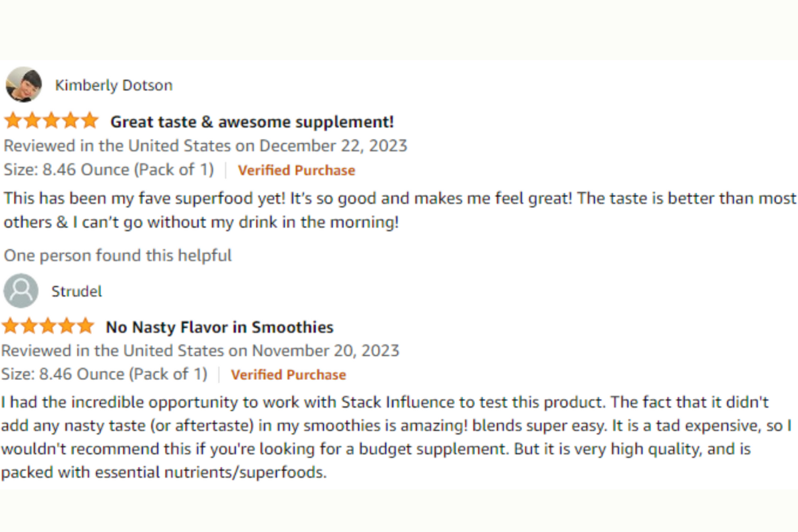This screenshot has height=532, width=798.
Task: Click the Size 8.46 Ounce text in Strudel's review
Action: point(104,374)
